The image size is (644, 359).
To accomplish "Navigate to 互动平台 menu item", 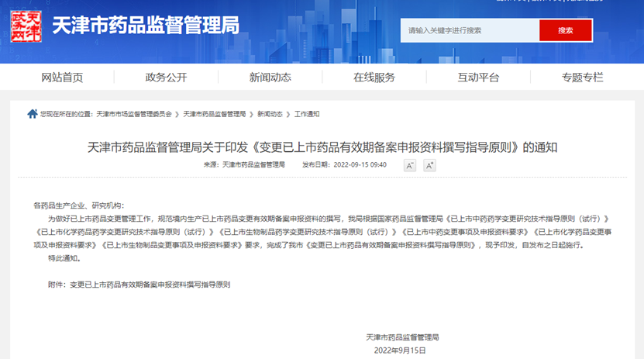I will (x=478, y=77).
